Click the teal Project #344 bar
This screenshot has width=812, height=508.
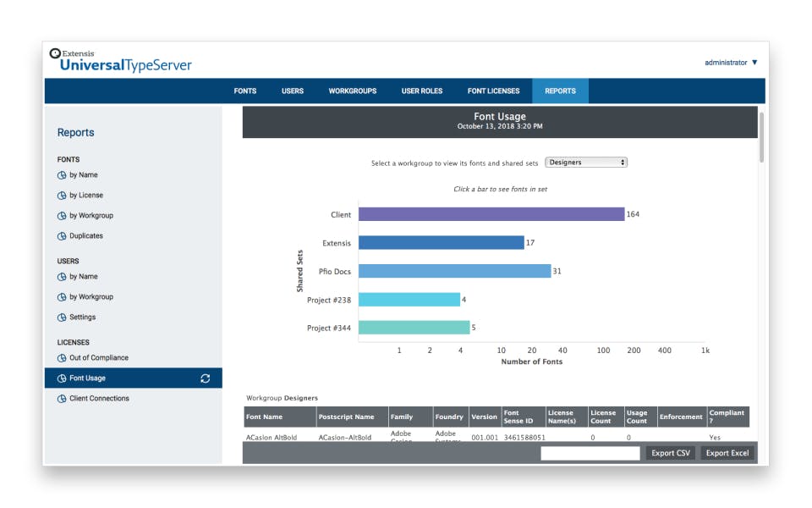(x=414, y=328)
